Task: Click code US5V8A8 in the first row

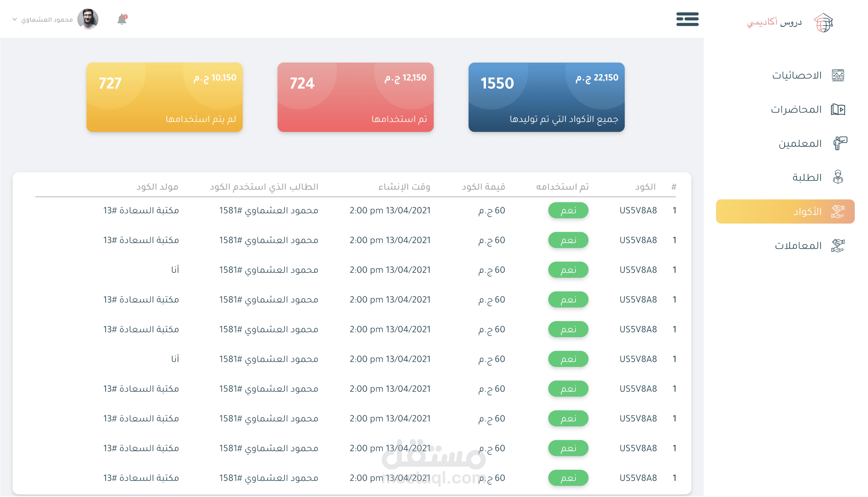Action: point(638,210)
